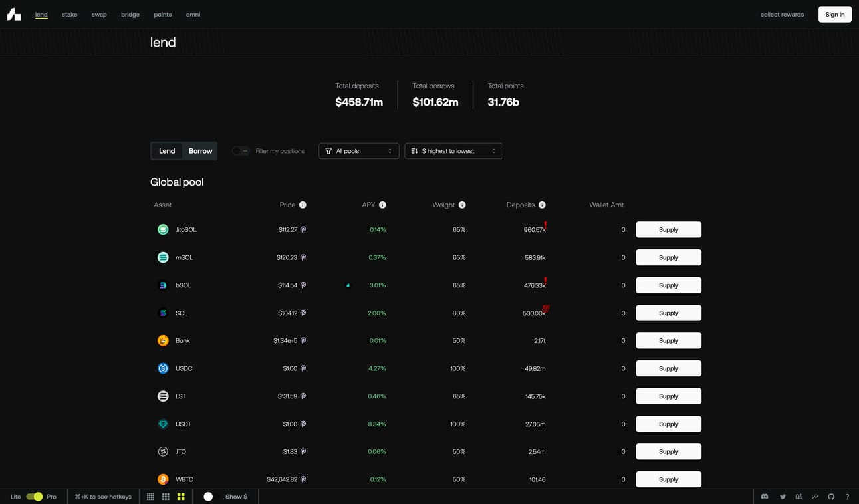Click Supply for mSOL
Image resolution: width=859 pixels, height=504 pixels.
(668, 257)
